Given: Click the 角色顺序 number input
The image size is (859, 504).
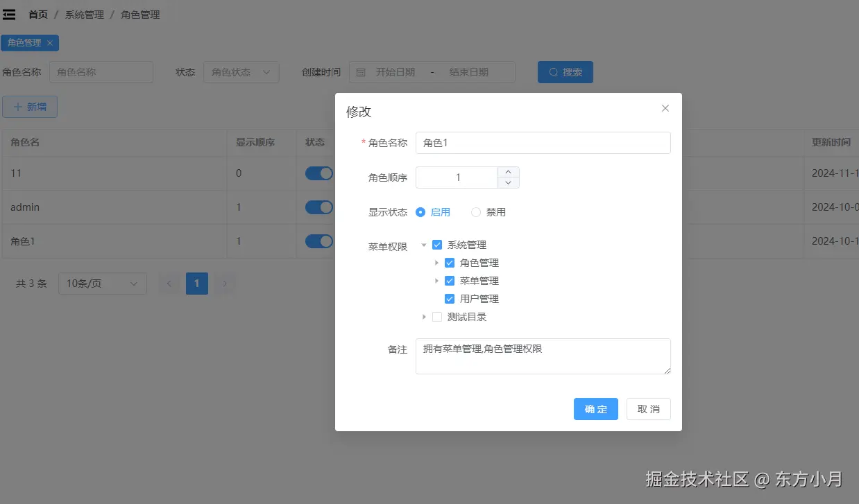Looking at the screenshot, I should [458, 177].
